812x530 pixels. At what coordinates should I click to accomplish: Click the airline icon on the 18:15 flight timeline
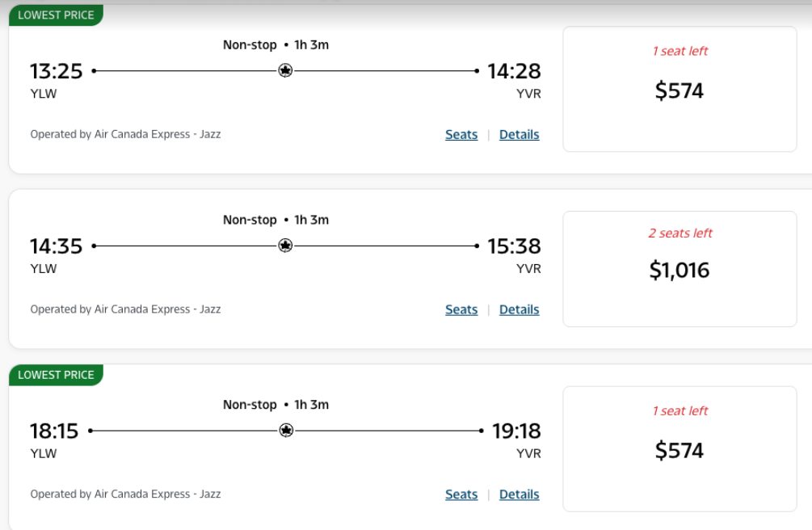point(284,431)
